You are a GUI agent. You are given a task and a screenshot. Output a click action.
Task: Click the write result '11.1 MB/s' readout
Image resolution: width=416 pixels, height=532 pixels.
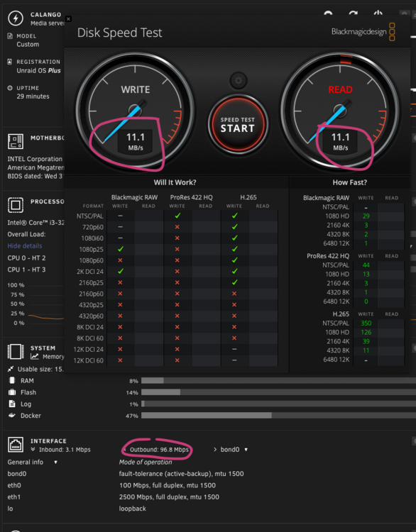tap(136, 141)
